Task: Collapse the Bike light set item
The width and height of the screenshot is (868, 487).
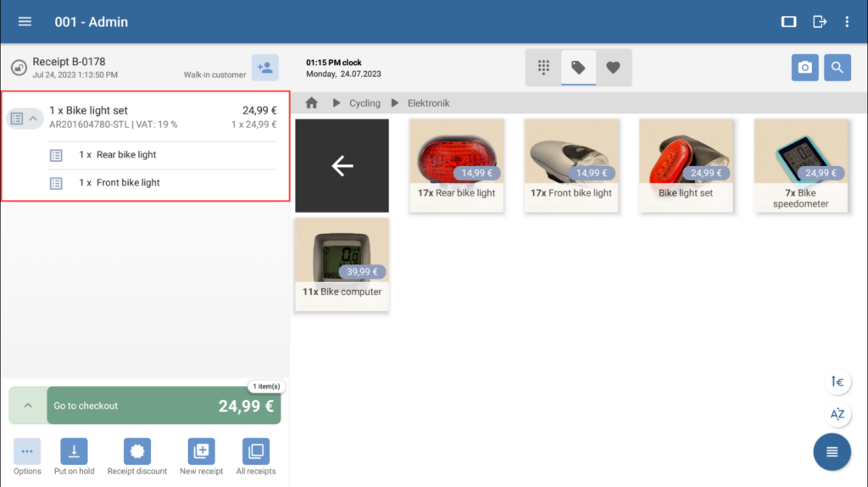Action: 33,119
